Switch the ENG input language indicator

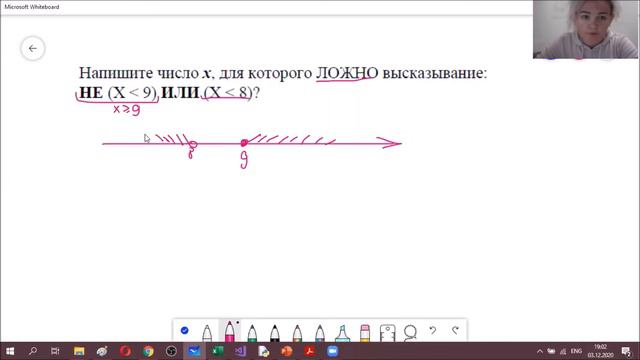[576, 351]
